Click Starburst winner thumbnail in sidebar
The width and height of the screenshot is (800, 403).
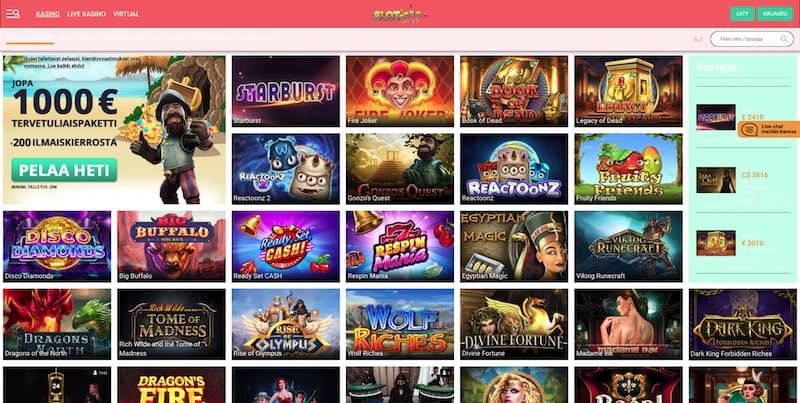tap(716, 117)
